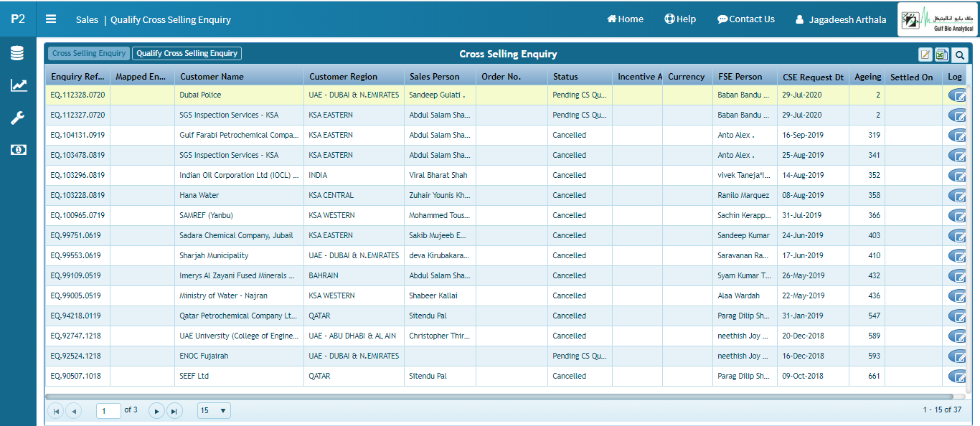Click the KSA CENTRAL region cell
The width and height of the screenshot is (980, 426).
click(x=354, y=195)
